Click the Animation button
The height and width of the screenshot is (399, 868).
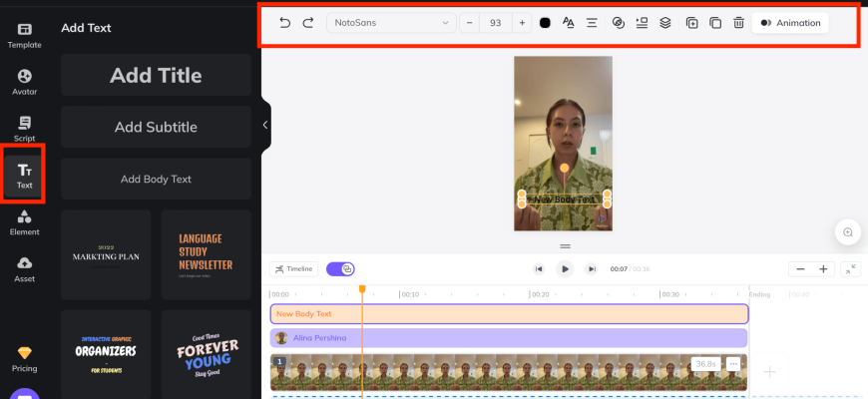pyautogui.click(x=789, y=22)
